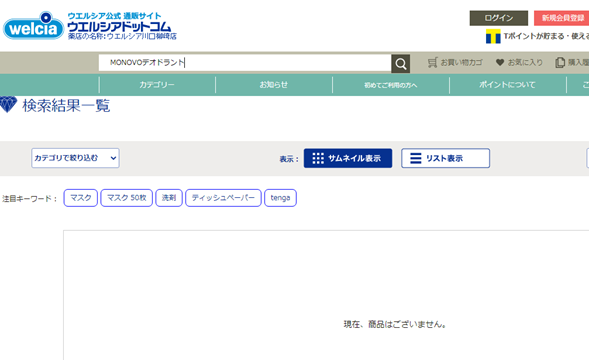Open the お知らせ menu
The image size is (589, 360).
click(x=274, y=85)
